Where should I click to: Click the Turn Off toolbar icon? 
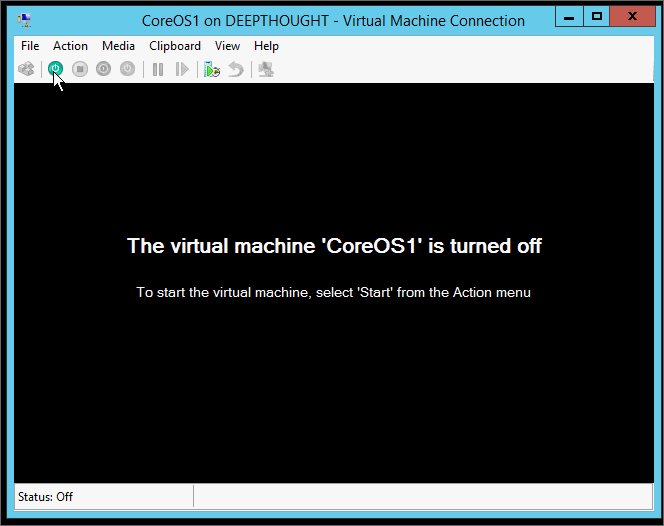point(80,69)
